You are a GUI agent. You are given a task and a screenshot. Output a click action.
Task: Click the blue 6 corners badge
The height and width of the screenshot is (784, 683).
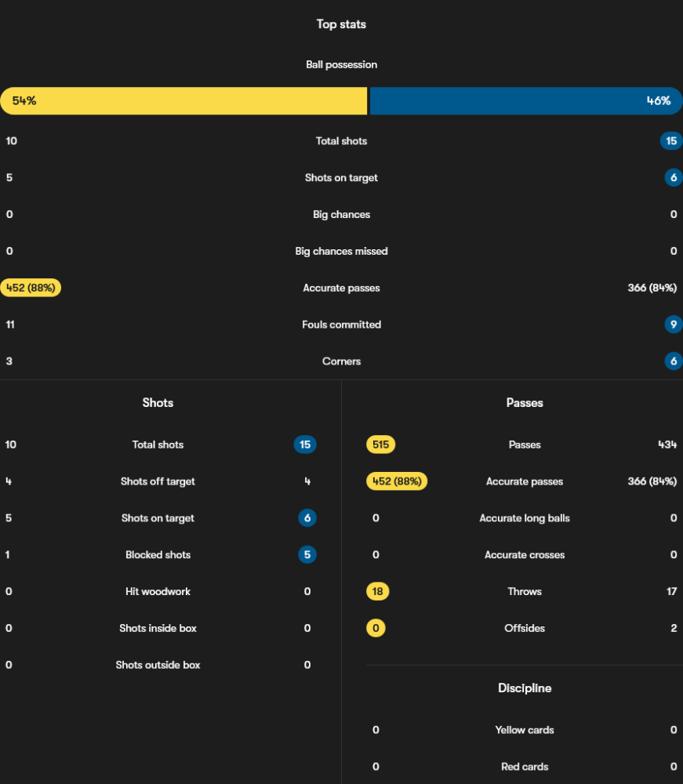point(673,361)
